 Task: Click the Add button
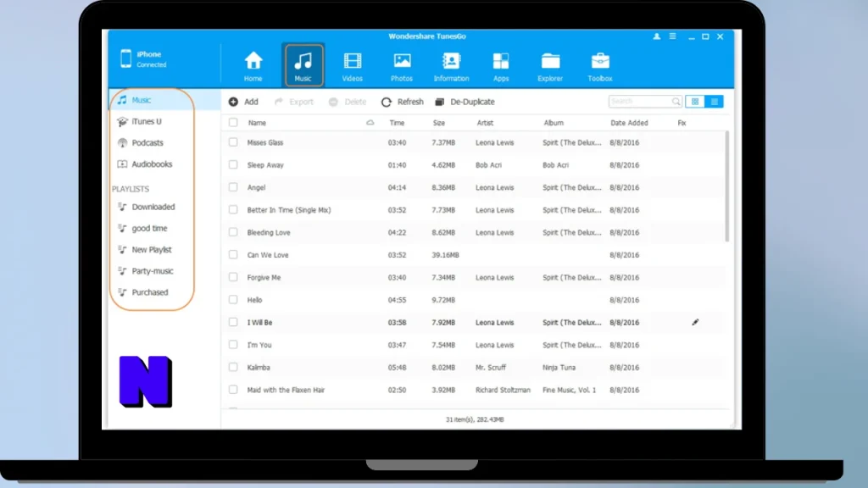(243, 102)
